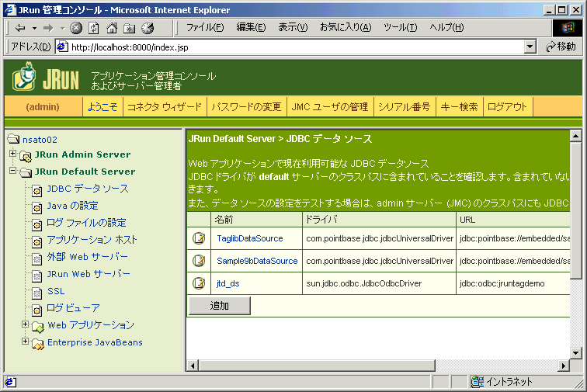Screen dimensions: 587x392
Task: Click icon beside アプリケーション ホスト
Action: pos(36,242)
